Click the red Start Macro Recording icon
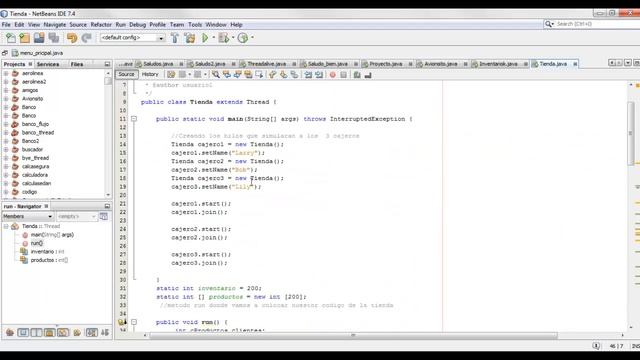 (333, 75)
